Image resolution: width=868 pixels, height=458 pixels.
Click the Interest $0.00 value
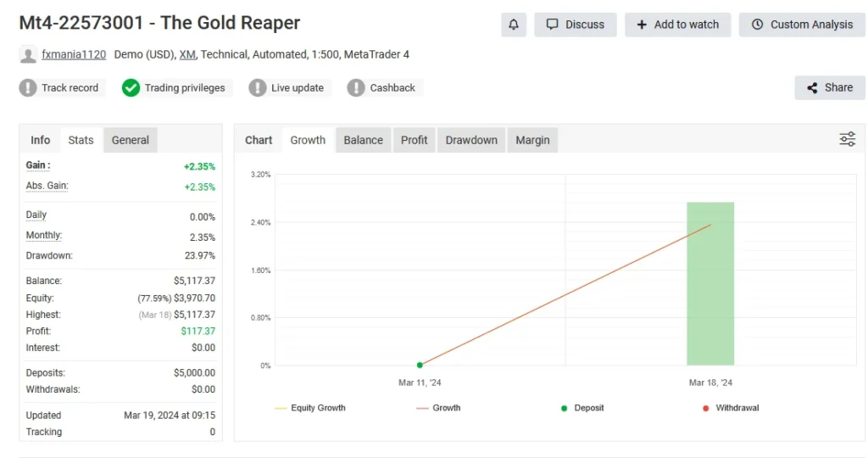point(203,348)
